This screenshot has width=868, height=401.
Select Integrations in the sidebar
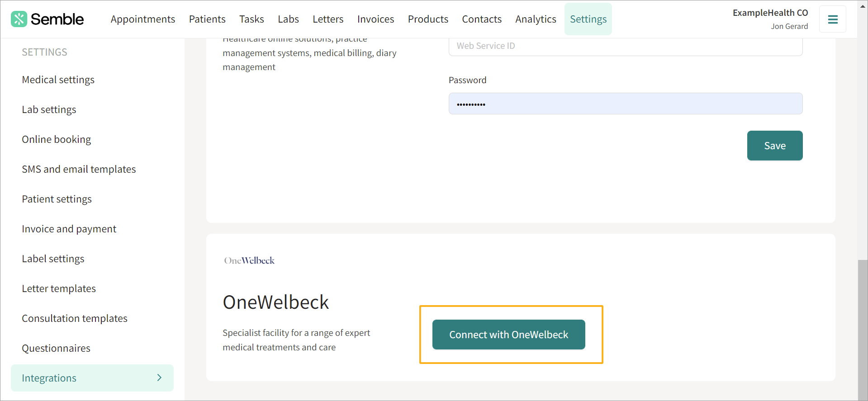[x=92, y=378]
